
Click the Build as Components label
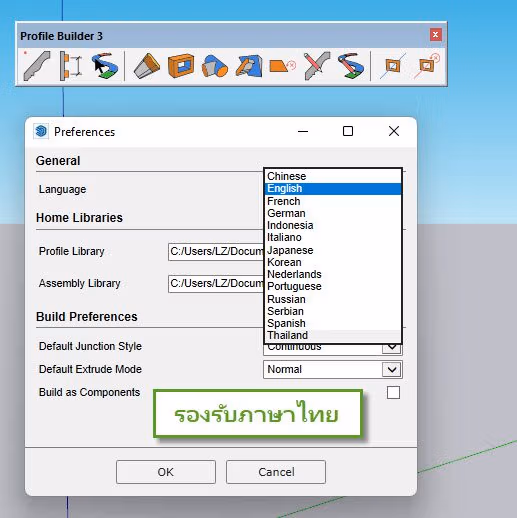pos(89,392)
